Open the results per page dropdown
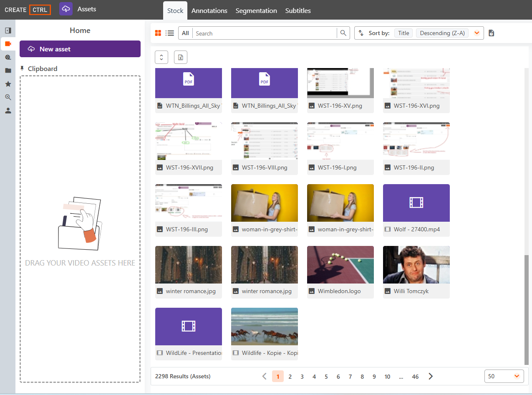The width and height of the screenshot is (532, 395). coord(504,376)
